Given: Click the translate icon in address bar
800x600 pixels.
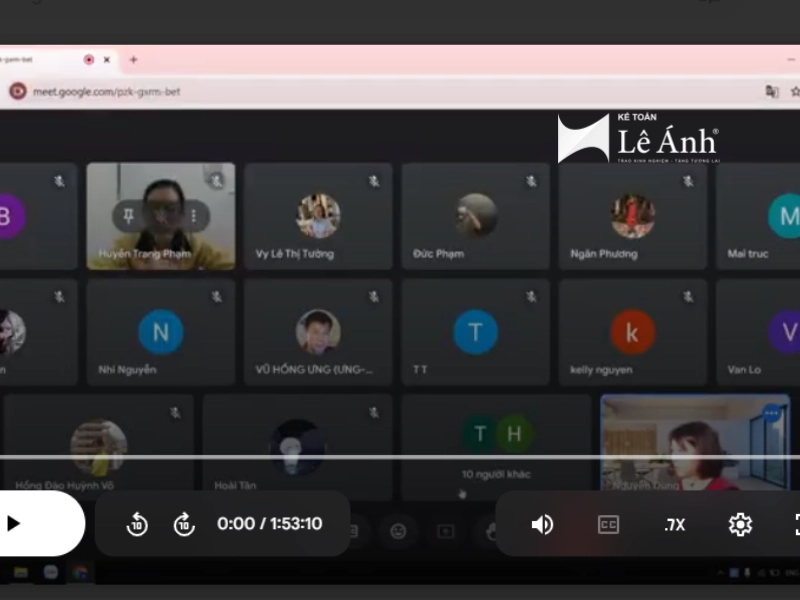Looking at the screenshot, I should [x=771, y=91].
